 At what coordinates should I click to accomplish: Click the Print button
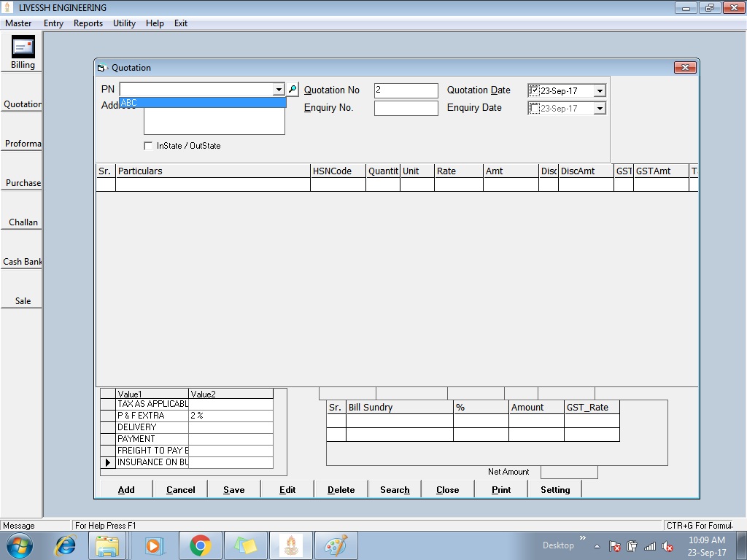click(x=501, y=489)
